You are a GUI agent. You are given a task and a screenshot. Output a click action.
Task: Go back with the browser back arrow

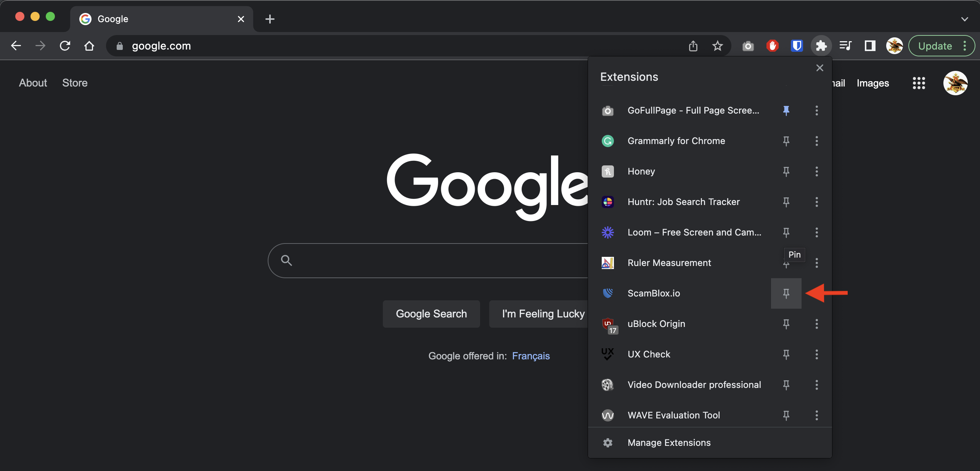pyautogui.click(x=16, y=46)
